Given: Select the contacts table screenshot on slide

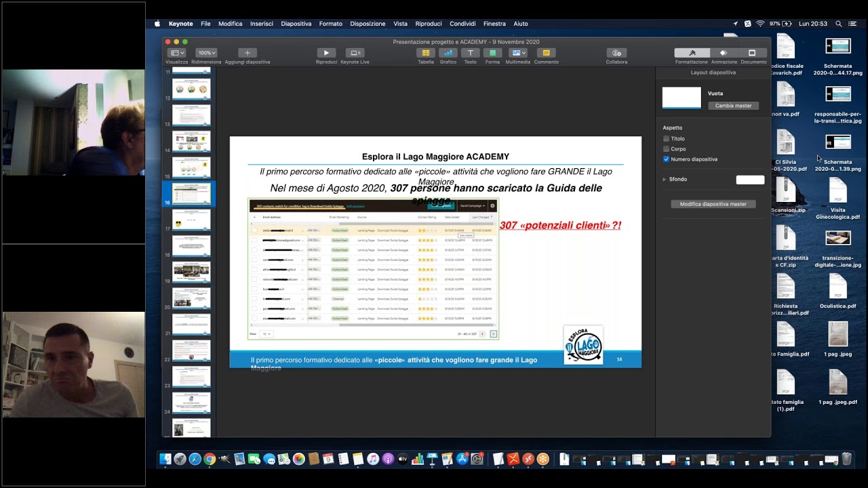Looking at the screenshot, I should click(x=374, y=269).
